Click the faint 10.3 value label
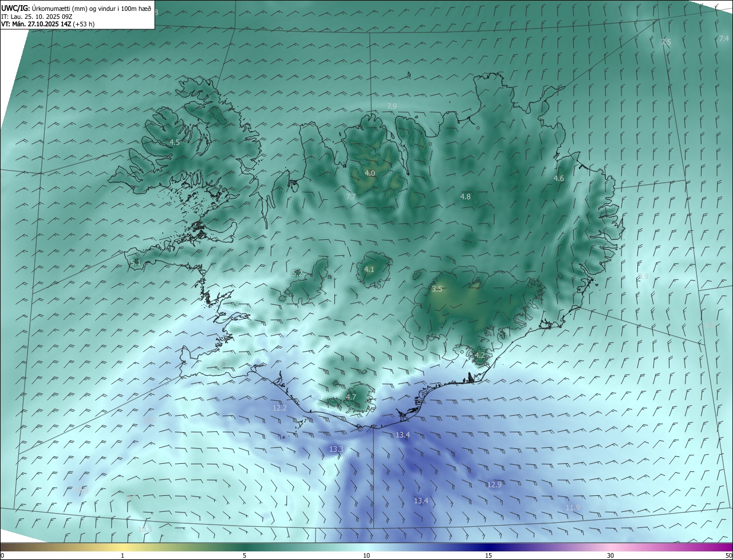This screenshot has height=560, width=733. pyautogui.click(x=144, y=530)
